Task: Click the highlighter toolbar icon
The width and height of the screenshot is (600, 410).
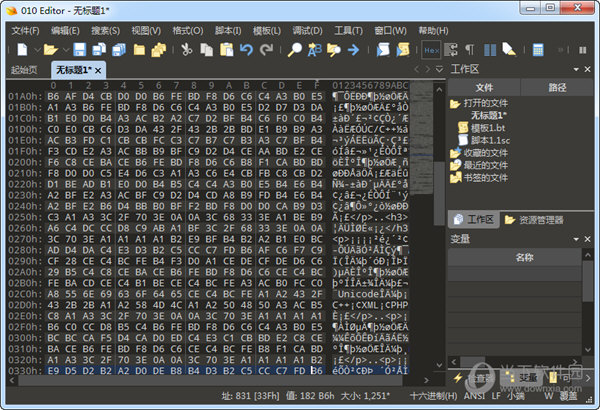Action: [x=509, y=50]
